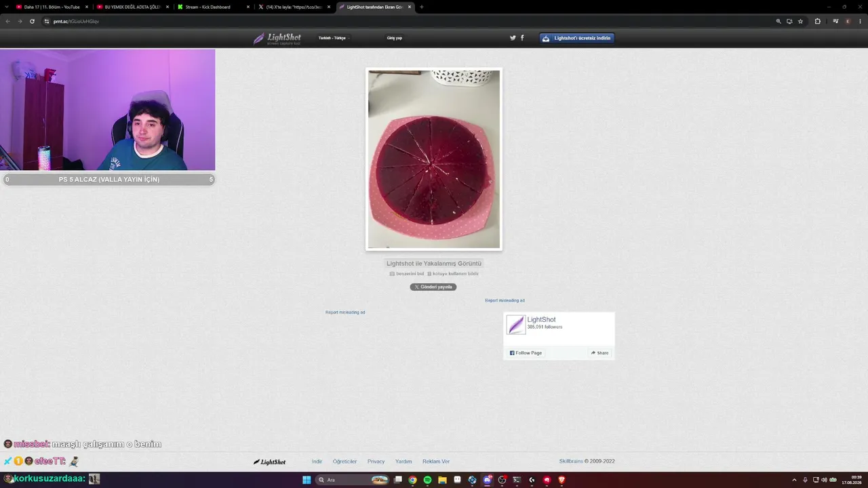Open Logitech G Hub from the taskbar
This screenshot has height=488, width=868.
532,480
